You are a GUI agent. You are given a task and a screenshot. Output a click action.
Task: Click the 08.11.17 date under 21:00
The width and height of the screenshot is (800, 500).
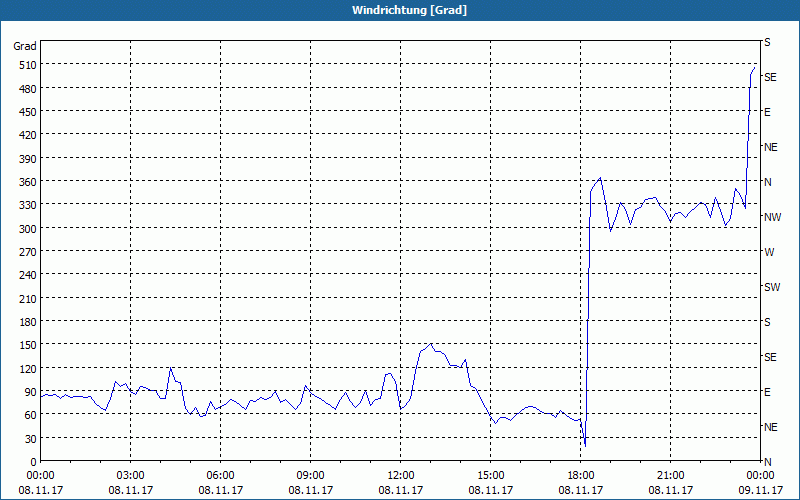670,491
